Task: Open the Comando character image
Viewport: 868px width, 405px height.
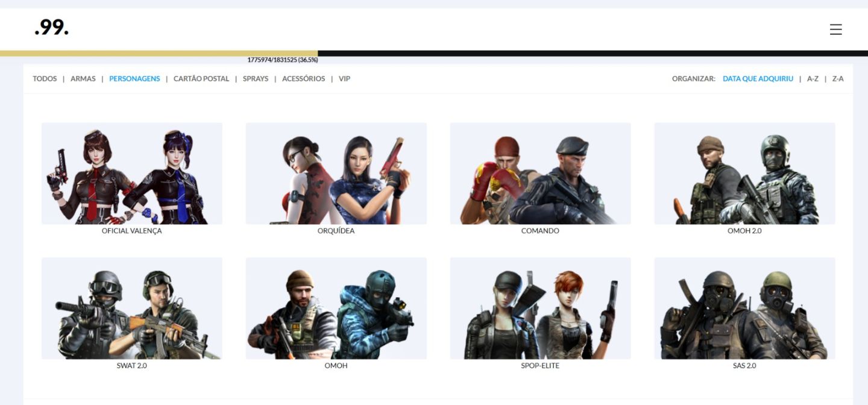Action: (541, 174)
